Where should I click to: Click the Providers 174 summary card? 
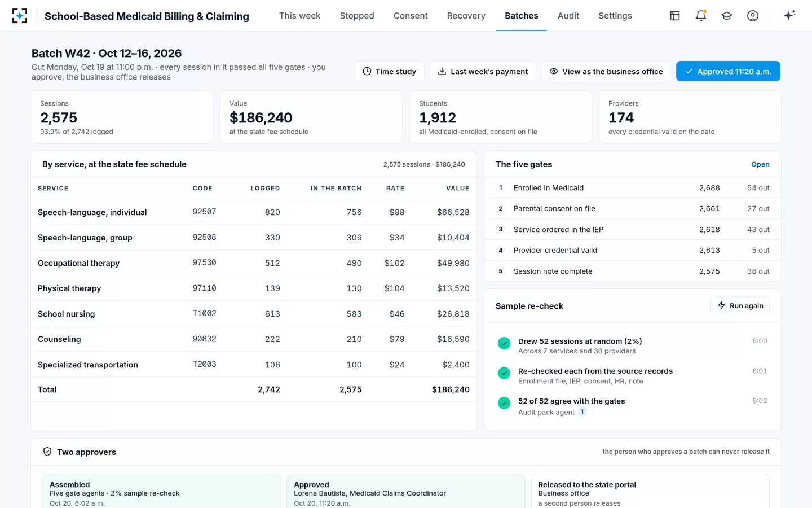[690, 117]
